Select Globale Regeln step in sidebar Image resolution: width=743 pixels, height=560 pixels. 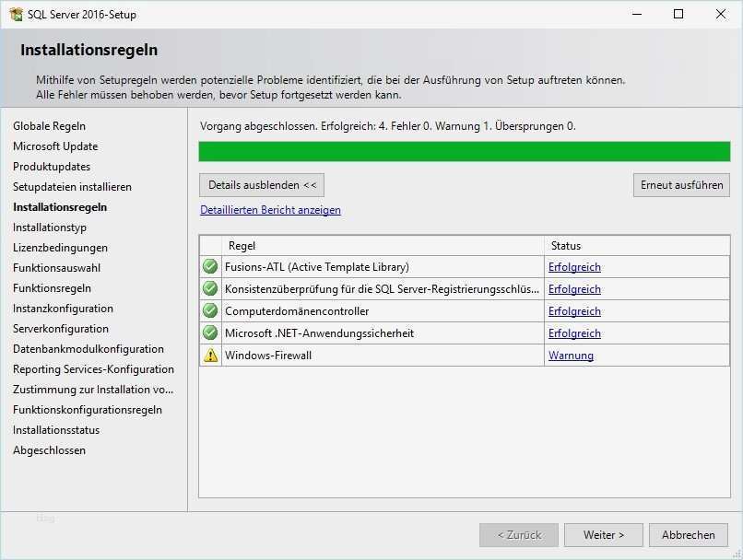(49, 126)
